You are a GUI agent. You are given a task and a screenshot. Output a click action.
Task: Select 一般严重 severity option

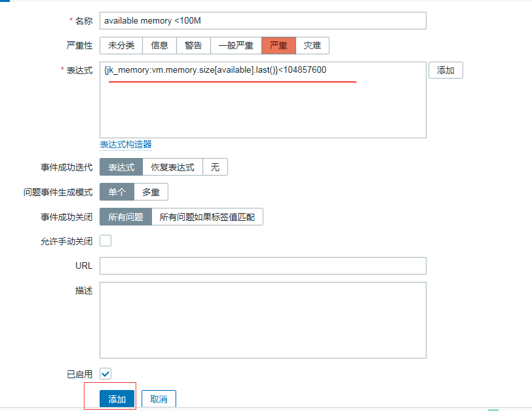point(236,45)
